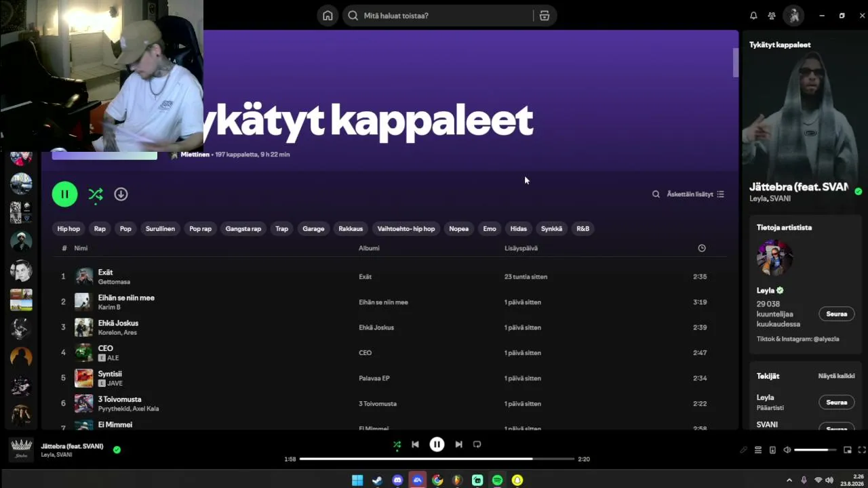
Task: Show all credits with 'Näytä kaikki'
Action: (x=836, y=376)
